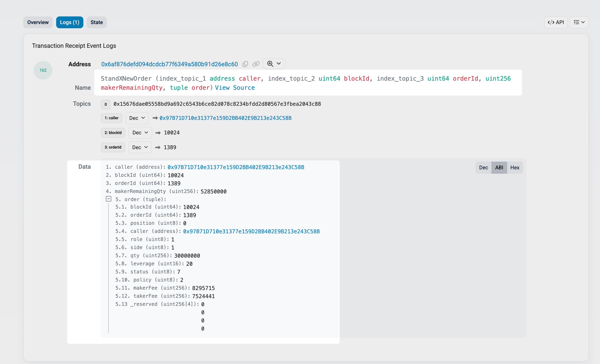Open the list view options dropdown
The image size is (600, 364).
point(579,22)
